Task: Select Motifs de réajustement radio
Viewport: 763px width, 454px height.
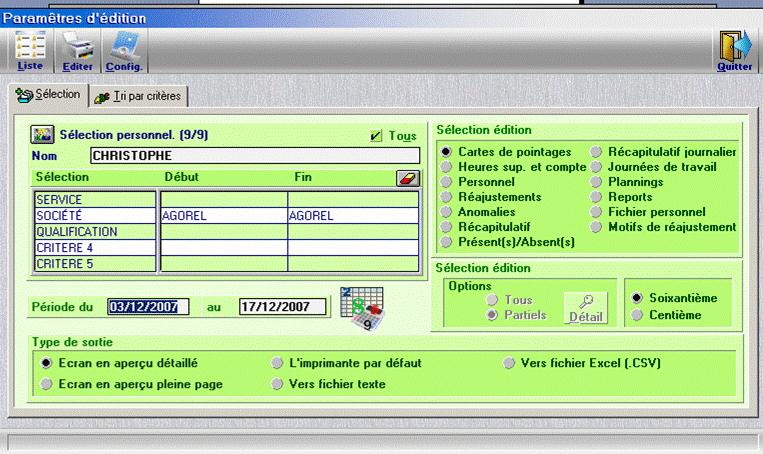Action: pos(596,227)
